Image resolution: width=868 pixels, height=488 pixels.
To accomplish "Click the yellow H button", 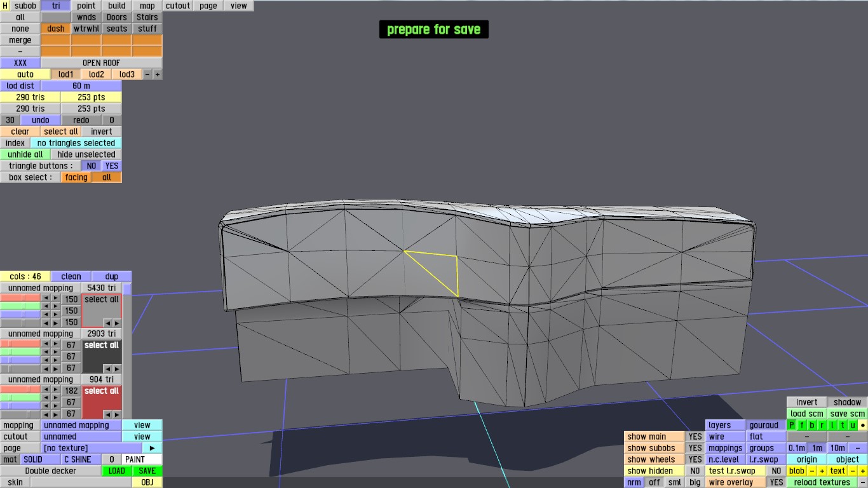I will [5, 6].
